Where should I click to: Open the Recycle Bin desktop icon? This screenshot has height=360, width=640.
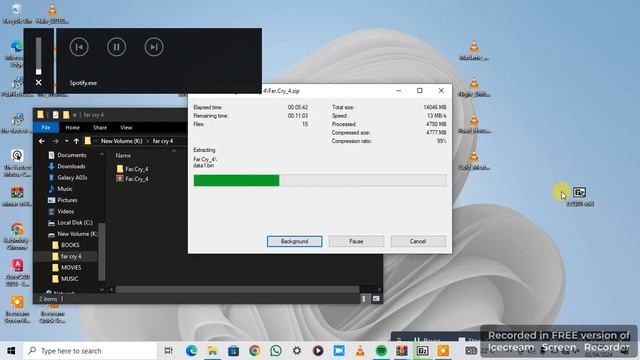(17, 13)
